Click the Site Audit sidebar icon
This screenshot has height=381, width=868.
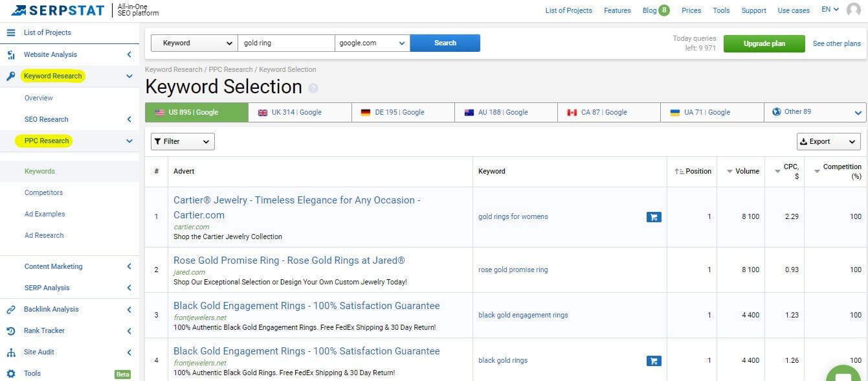point(11,352)
